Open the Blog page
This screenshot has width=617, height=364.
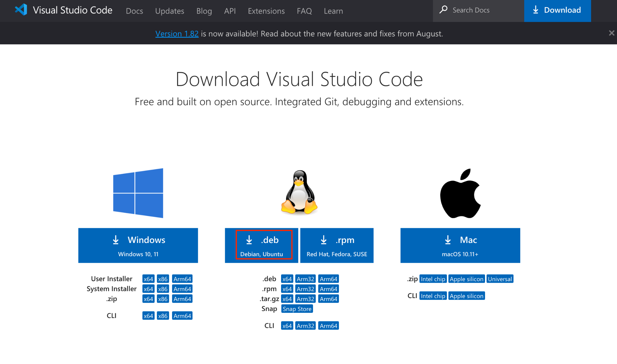pos(204,11)
